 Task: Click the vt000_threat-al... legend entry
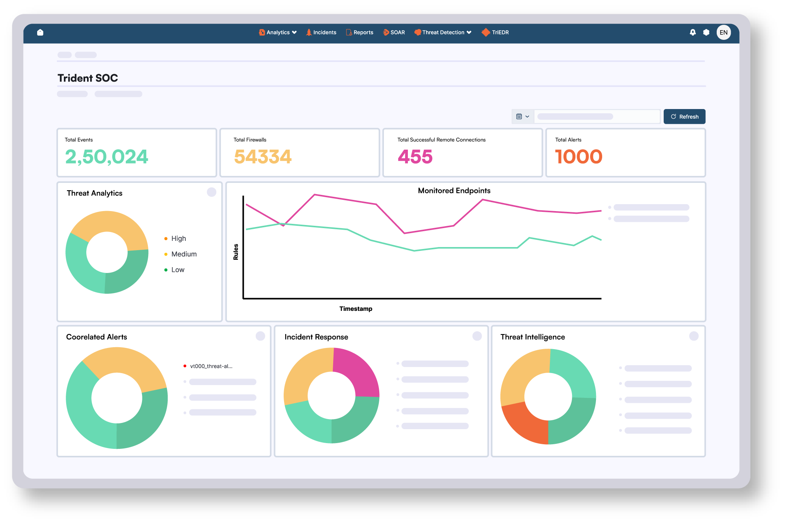[x=211, y=366]
